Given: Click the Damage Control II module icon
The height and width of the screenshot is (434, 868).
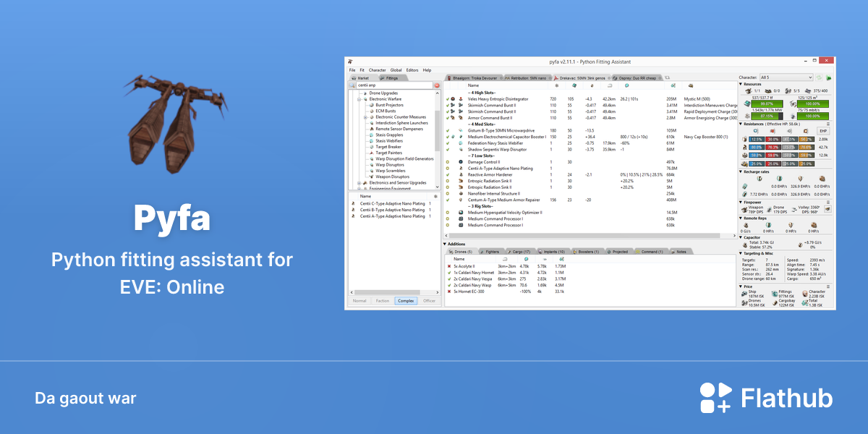Looking at the screenshot, I should (460, 161).
